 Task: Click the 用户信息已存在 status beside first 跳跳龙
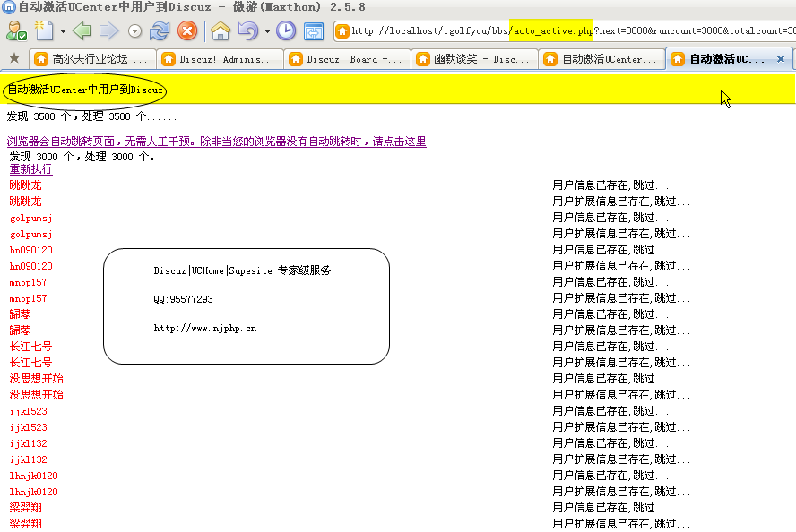click(x=610, y=185)
